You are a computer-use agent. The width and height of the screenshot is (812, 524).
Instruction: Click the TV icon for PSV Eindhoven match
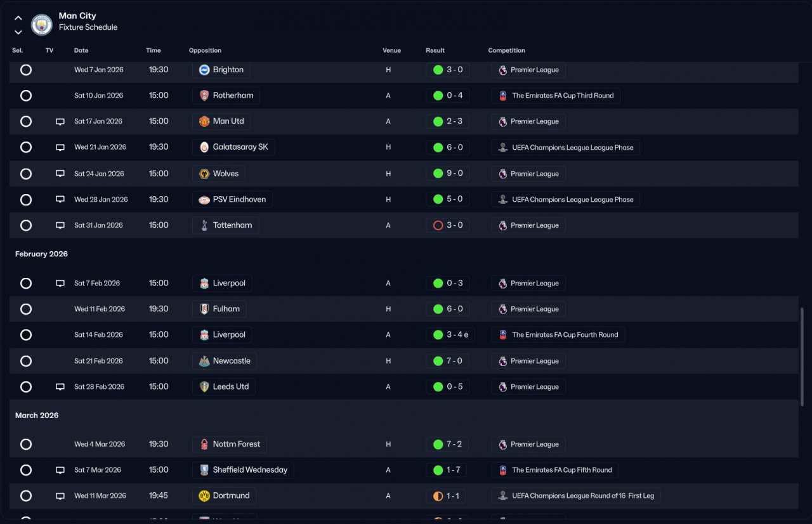(x=60, y=199)
